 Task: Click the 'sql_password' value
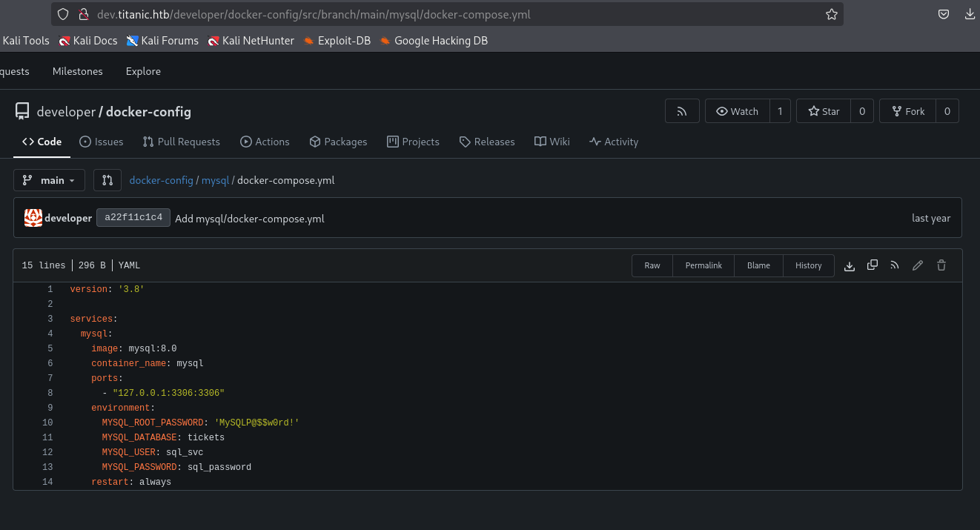click(x=219, y=467)
